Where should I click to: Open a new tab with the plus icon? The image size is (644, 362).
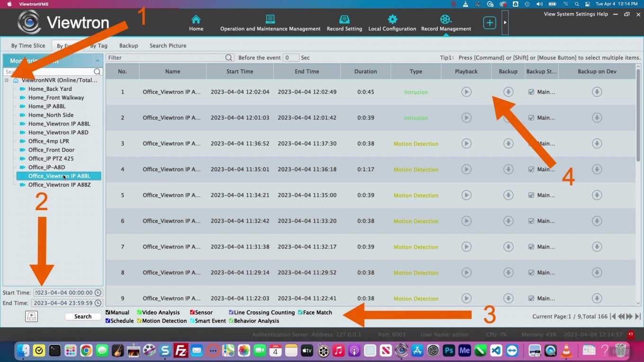[489, 22]
